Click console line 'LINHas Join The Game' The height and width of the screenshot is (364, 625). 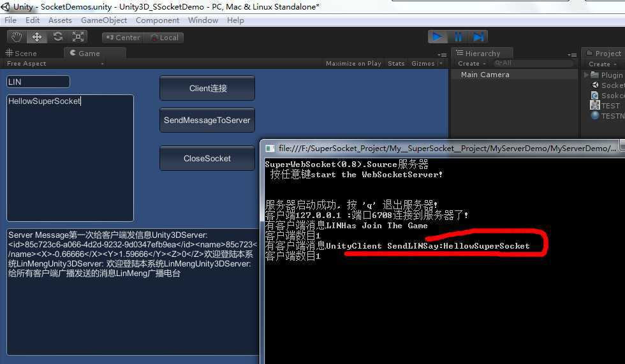[x=377, y=226]
